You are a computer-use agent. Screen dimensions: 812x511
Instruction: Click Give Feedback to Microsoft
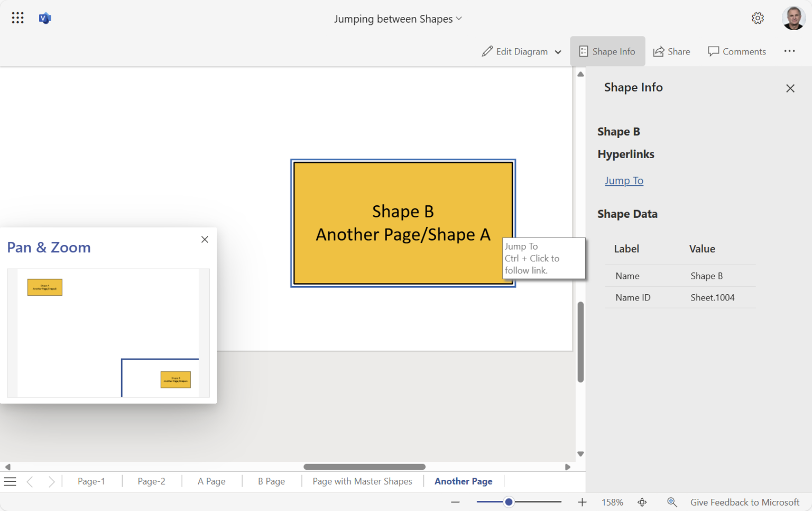tap(745, 502)
